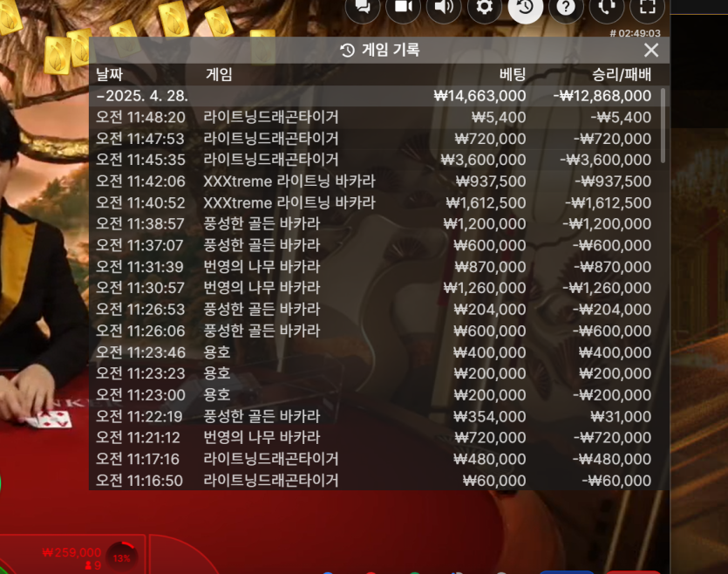The image size is (728, 574).
Task: Select the daily bet total ₩14,663,000
Action: (480, 96)
